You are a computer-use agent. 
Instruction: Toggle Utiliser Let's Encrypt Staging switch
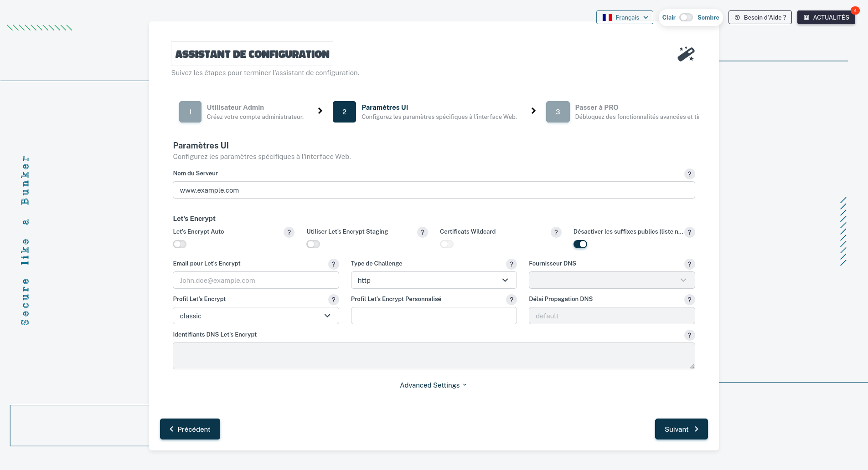tap(313, 244)
